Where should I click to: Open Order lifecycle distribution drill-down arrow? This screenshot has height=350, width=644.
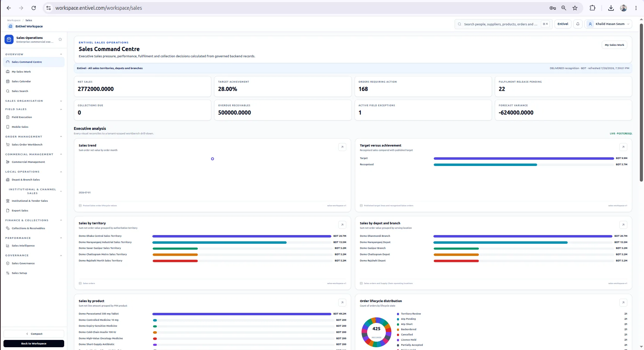(x=623, y=302)
